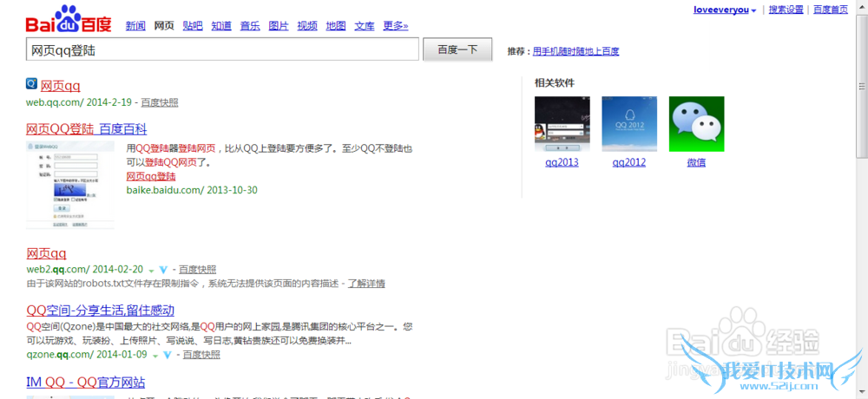Click baike.baidu.com/ 2013-10-30 green URL text
The width and height of the screenshot is (868, 399).
[192, 190]
